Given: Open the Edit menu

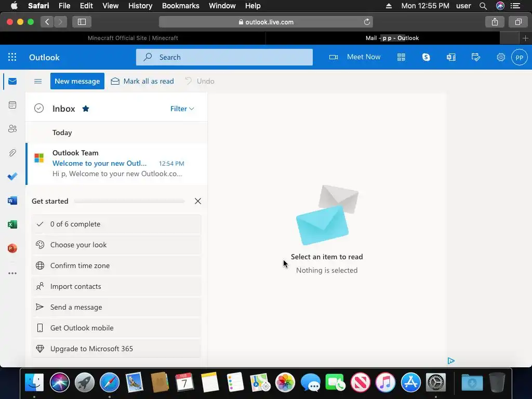Looking at the screenshot, I should point(87,6).
